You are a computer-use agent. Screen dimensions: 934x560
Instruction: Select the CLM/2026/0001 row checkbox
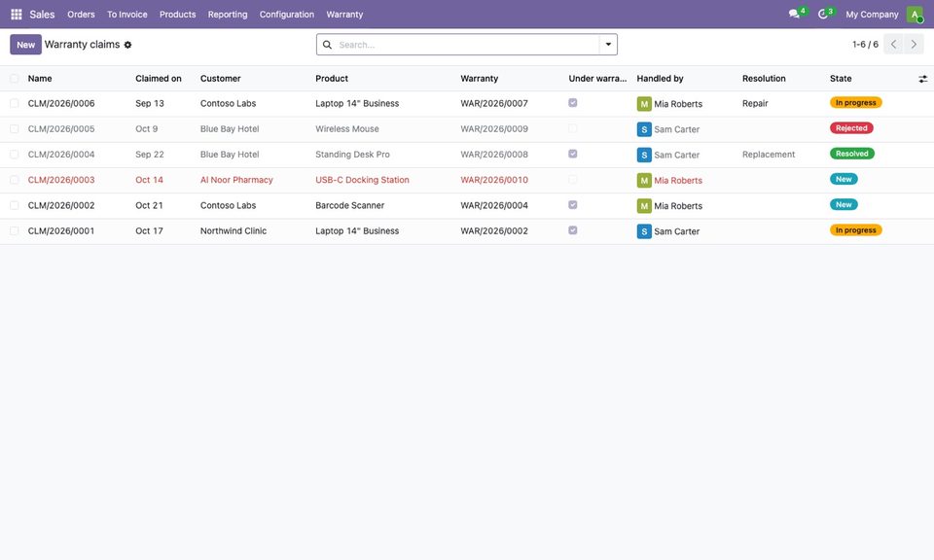(x=15, y=231)
